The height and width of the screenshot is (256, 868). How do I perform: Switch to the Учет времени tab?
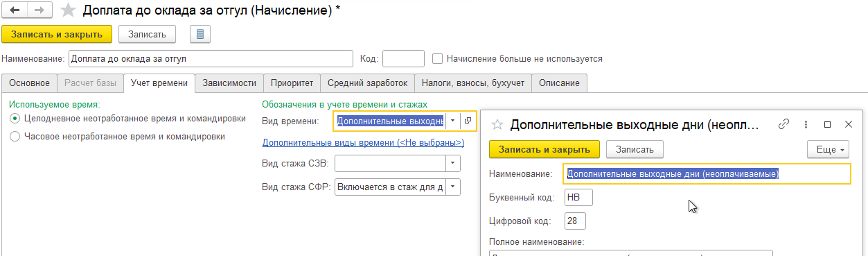tap(159, 83)
